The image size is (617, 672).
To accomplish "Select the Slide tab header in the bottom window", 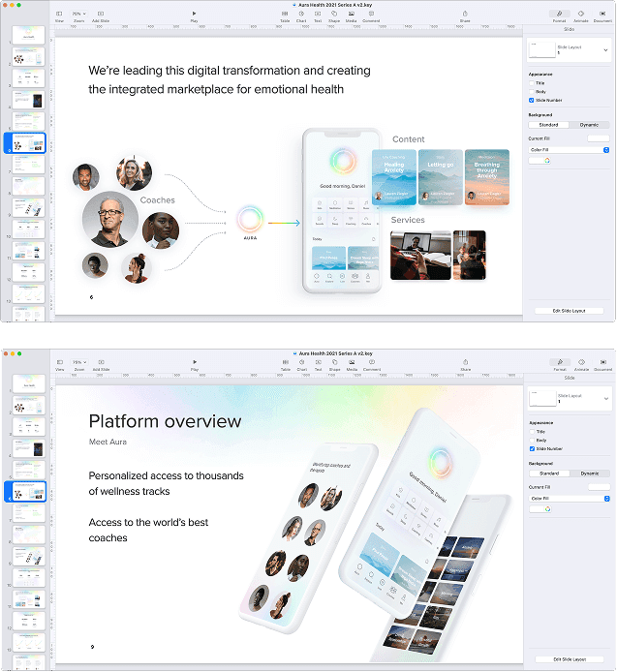I will pyautogui.click(x=570, y=378).
